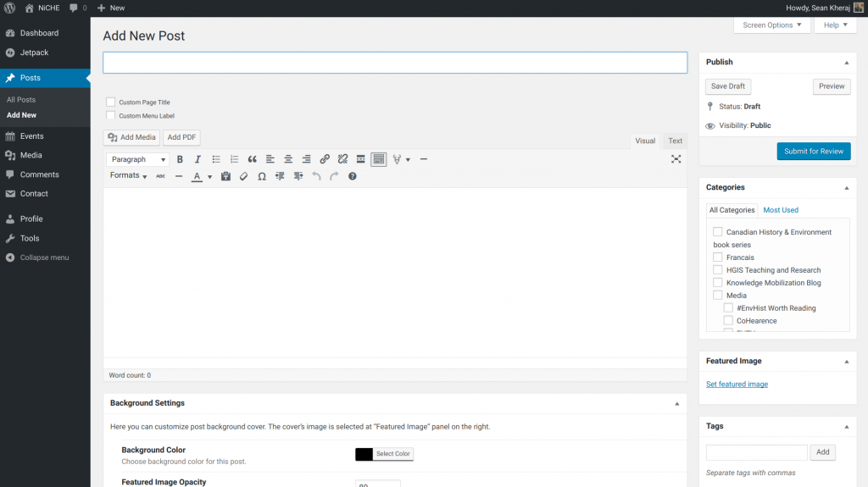Enable the Custom Page Title checkbox
The height and width of the screenshot is (487, 868).
pyautogui.click(x=110, y=102)
